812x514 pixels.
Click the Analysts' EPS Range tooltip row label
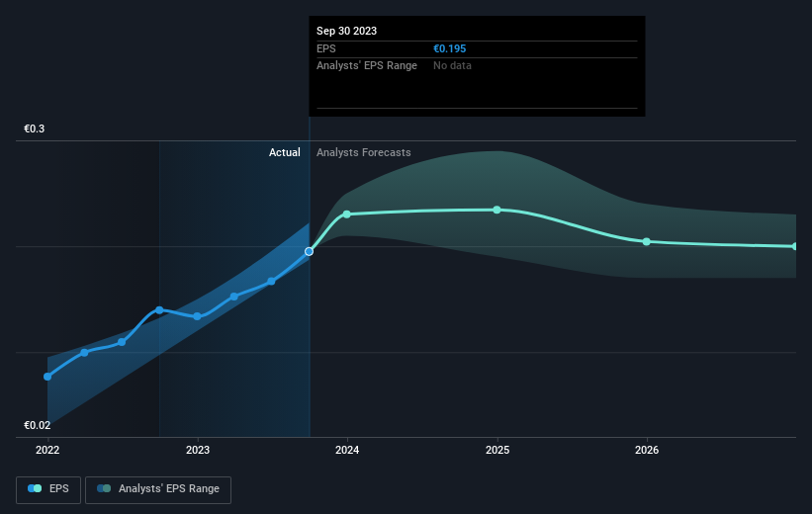pyautogui.click(x=367, y=66)
